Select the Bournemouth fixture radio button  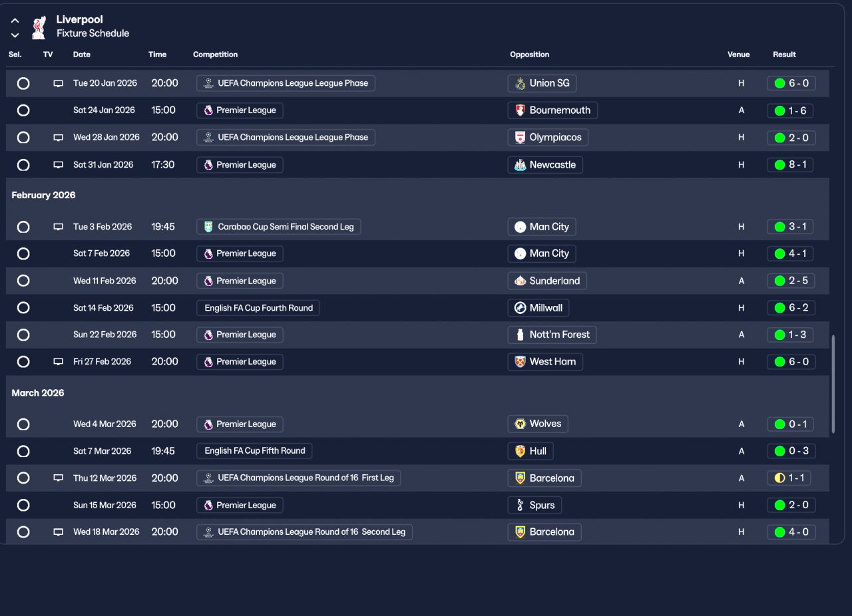pos(23,110)
